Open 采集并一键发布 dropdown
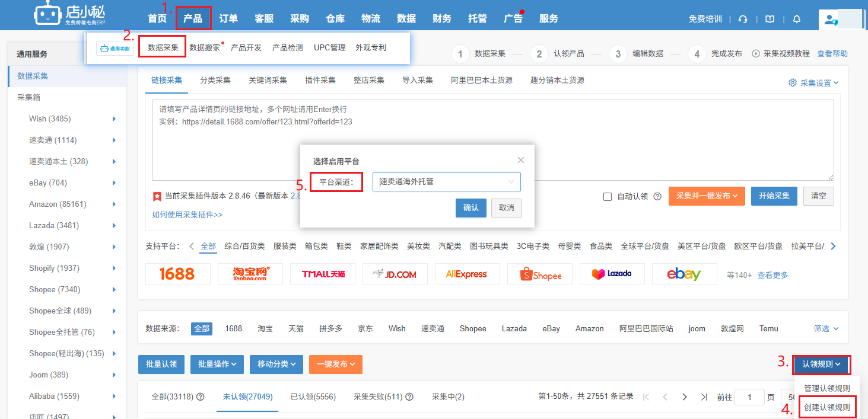 click(x=707, y=196)
